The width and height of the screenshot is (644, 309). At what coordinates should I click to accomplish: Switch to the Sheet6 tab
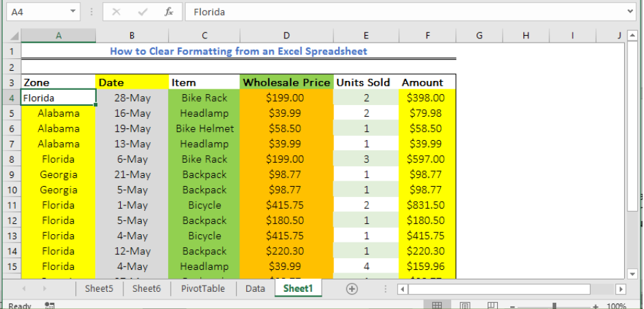tap(146, 289)
